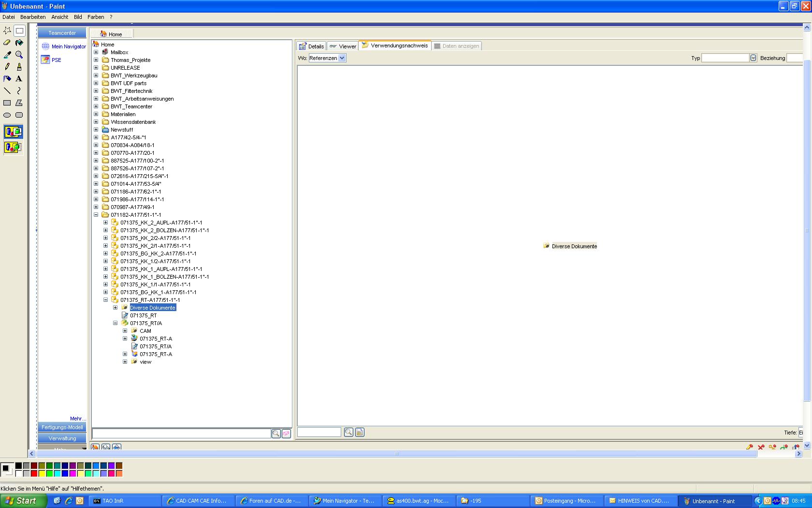Image resolution: width=812 pixels, height=508 pixels.
Task: Open the Fertigungs-Modell section
Action: coord(62,427)
